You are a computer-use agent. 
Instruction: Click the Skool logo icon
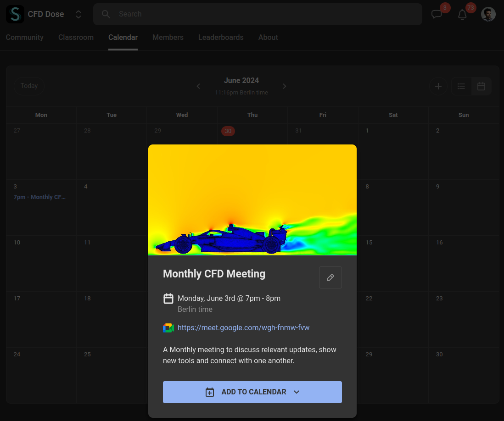click(15, 14)
